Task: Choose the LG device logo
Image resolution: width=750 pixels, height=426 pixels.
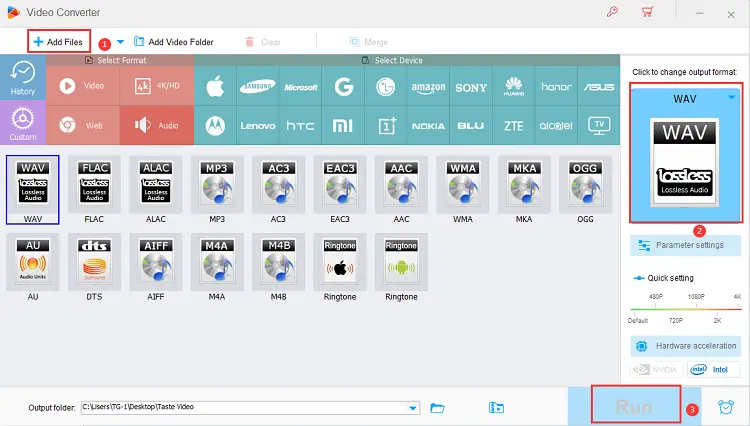Action: click(x=386, y=87)
